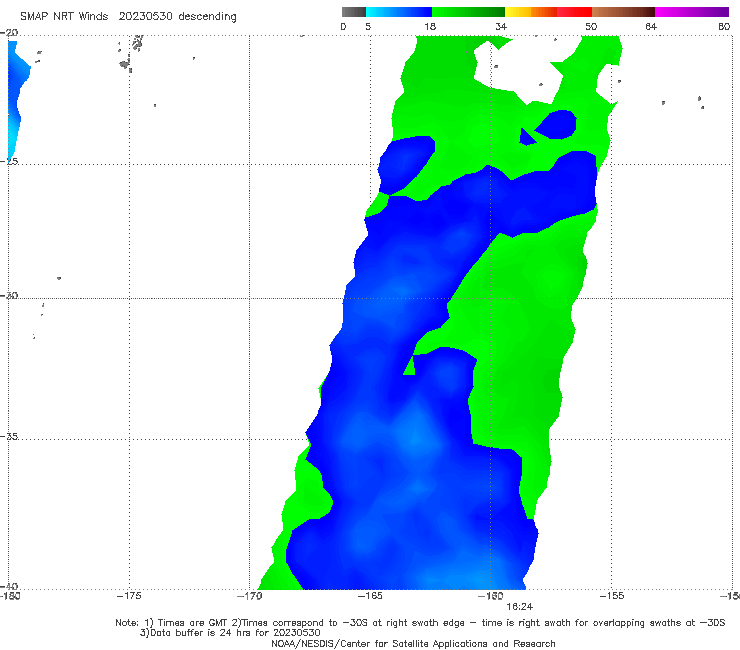Click the longitude label '-175'

pyautogui.click(x=129, y=596)
